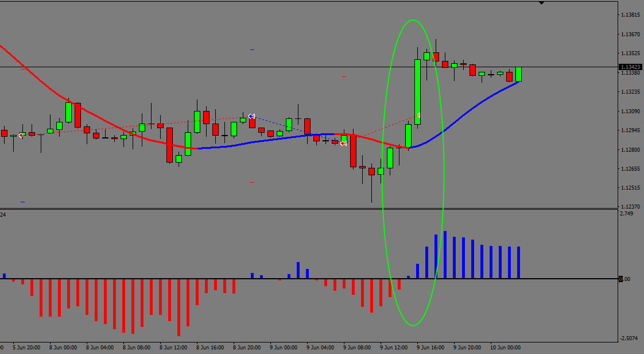Click the 8 Jun 12:00 time label
Viewport: 644px width, 354px height.
tap(173, 348)
